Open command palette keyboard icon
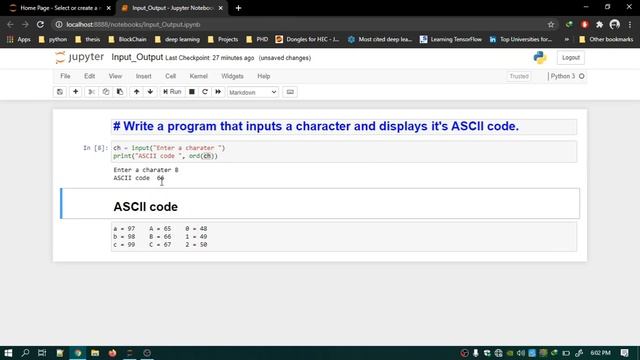The image size is (640, 360). point(290,92)
